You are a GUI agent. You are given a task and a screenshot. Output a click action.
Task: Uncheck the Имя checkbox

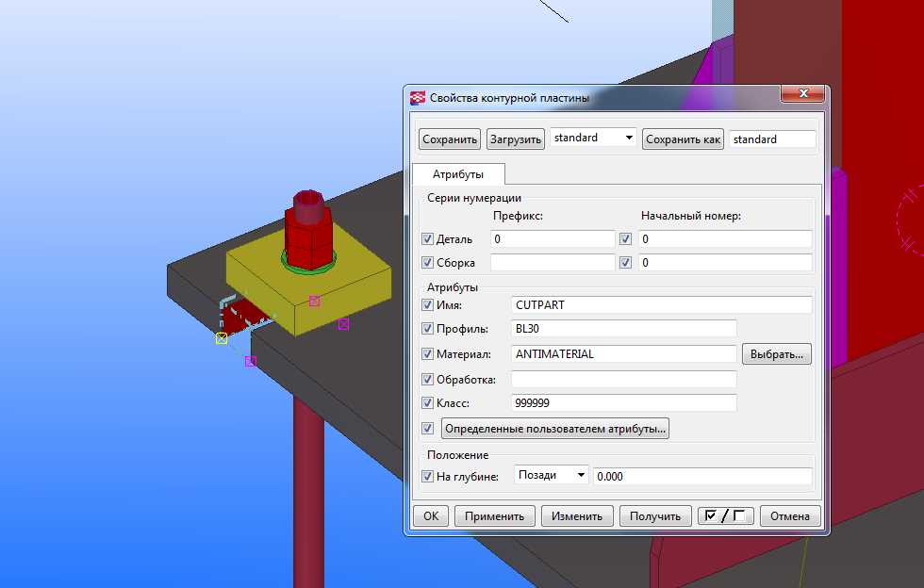click(x=428, y=305)
